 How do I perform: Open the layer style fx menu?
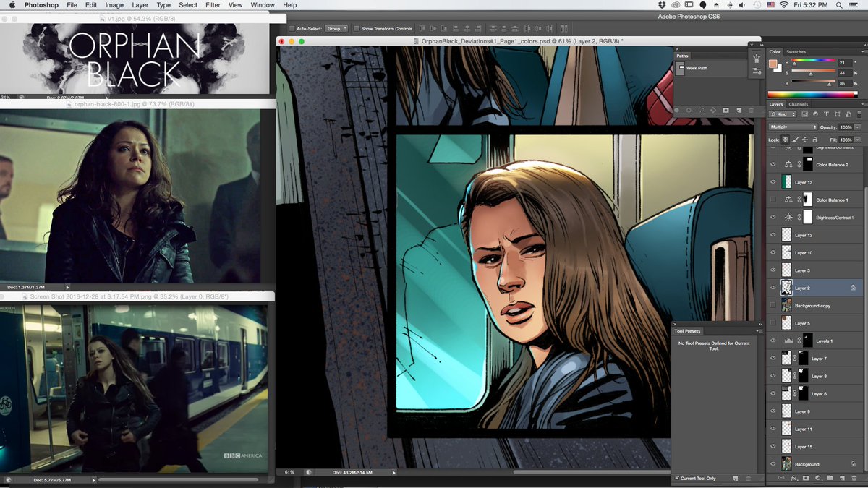(x=793, y=478)
